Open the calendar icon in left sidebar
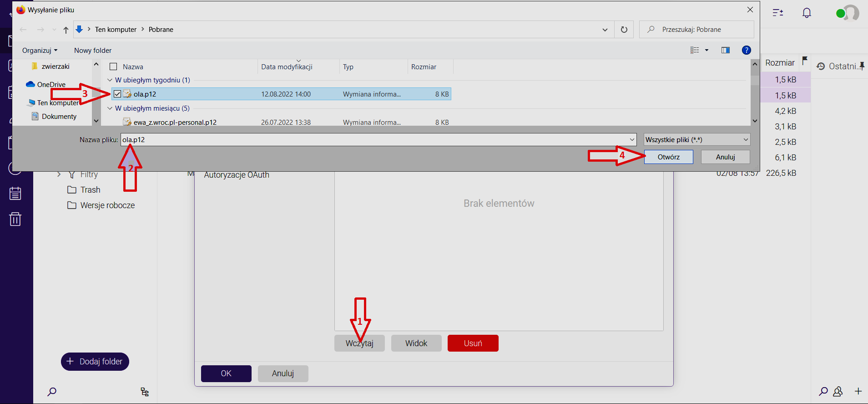The image size is (868, 404). click(15, 194)
